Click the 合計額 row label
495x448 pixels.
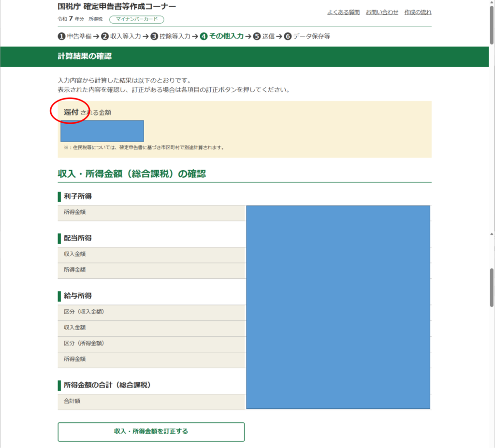pyautogui.click(x=151, y=402)
